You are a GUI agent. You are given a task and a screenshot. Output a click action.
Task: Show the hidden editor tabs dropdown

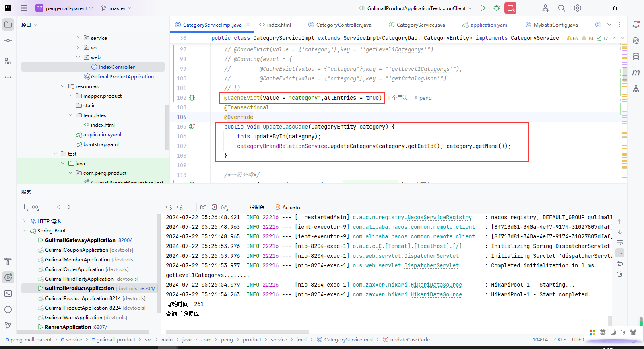[x=609, y=25]
